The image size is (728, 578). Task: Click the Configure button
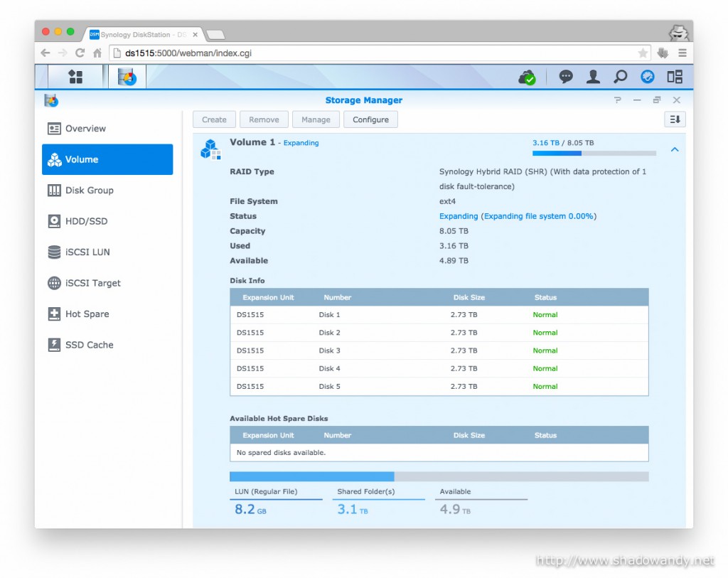click(370, 119)
